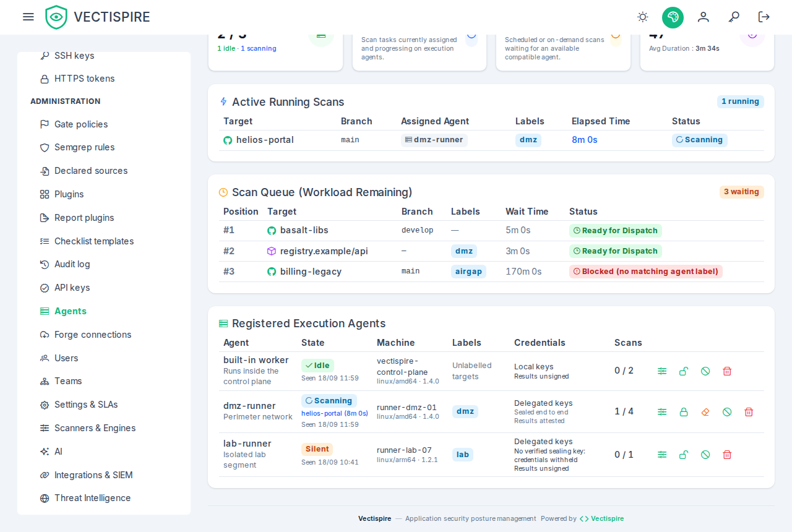The image size is (792, 532).
Task: Disable the built-in worker agent
Action: [x=705, y=371]
